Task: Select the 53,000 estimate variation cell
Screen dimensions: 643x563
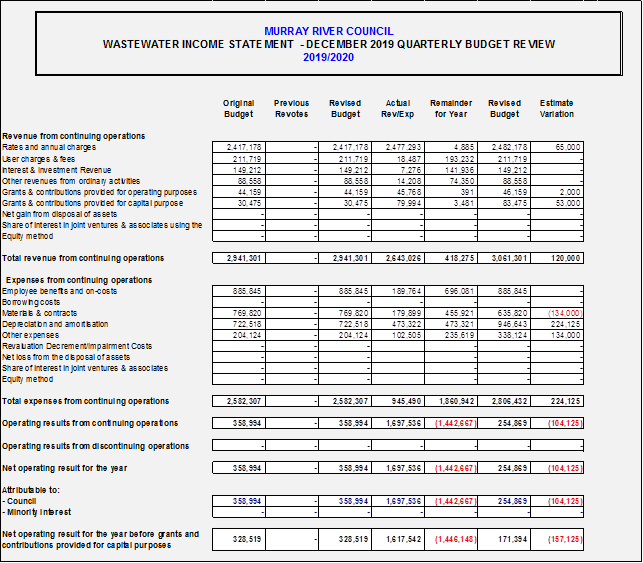Action: click(557, 203)
